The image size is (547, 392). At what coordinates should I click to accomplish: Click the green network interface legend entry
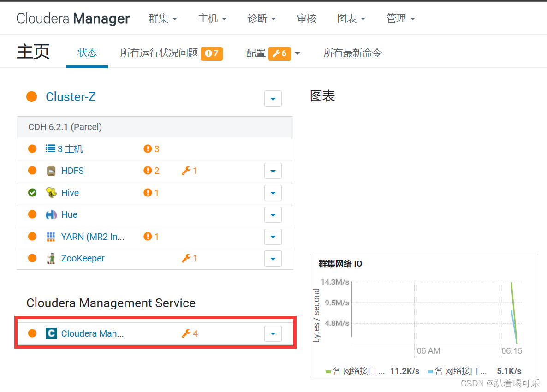(372, 371)
